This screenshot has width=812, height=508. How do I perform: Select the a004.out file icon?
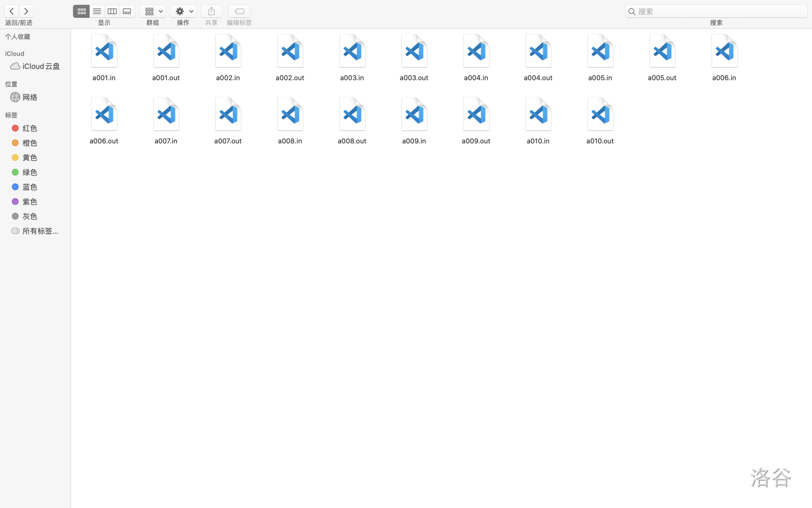pyautogui.click(x=538, y=51)
